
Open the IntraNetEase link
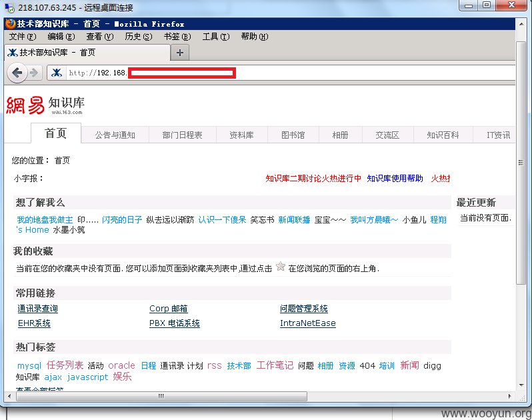(x=308, y=323)
